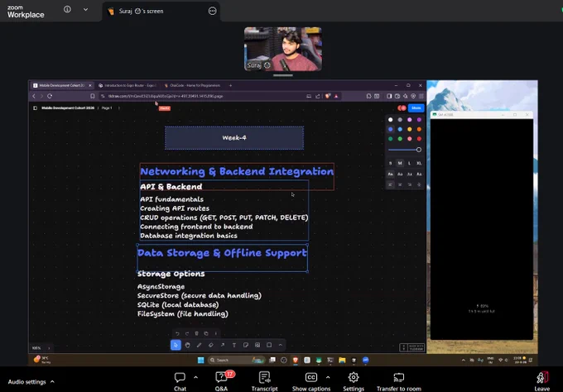Click the Mobile Development Cohort 2026 file name
The width and height of the screenshot is (563, 392).
tap(68, 108)
